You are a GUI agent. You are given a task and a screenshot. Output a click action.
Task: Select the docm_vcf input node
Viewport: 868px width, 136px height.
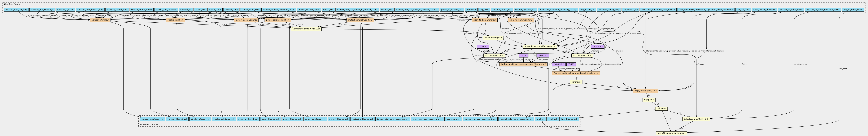(x=200, y=10)
